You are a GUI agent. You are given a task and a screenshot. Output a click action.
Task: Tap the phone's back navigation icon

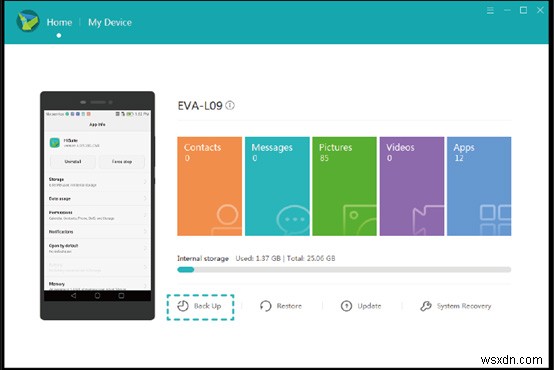pos(73,295)
